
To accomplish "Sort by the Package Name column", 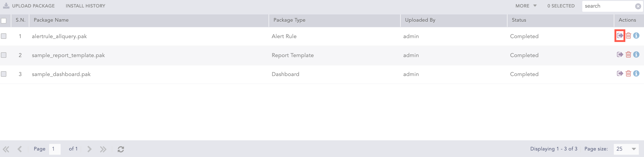I will (51, 20).
